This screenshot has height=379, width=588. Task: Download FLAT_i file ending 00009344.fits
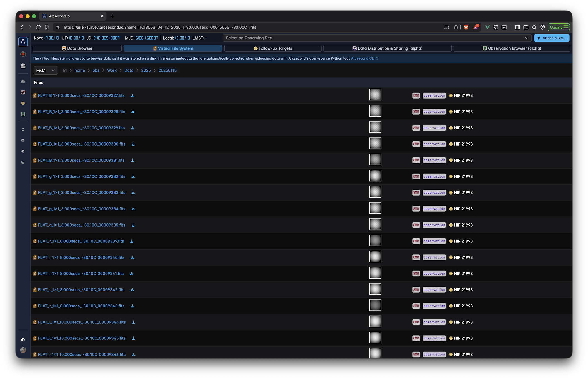tap(133, 322)
